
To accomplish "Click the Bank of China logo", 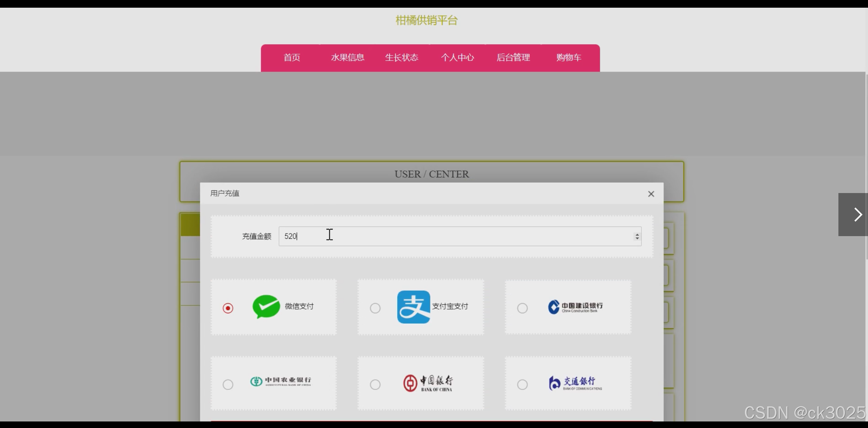I will 428,383.
